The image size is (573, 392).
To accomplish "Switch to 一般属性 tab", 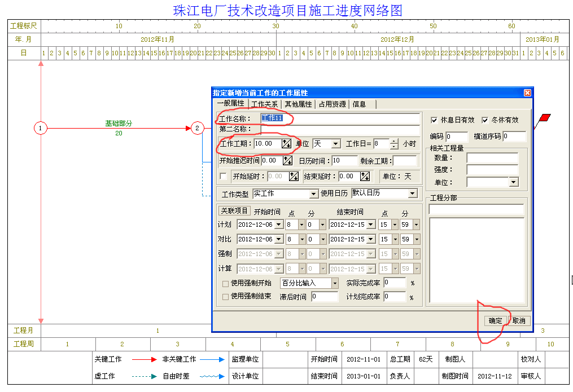I will [x=230, y=103].
